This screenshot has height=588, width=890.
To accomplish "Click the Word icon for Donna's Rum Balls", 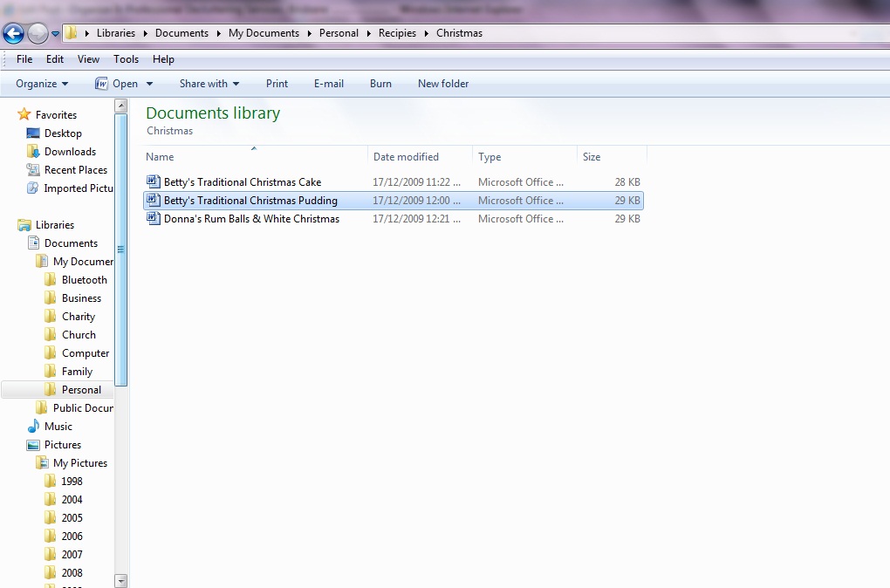I will [x=154, y=219].
